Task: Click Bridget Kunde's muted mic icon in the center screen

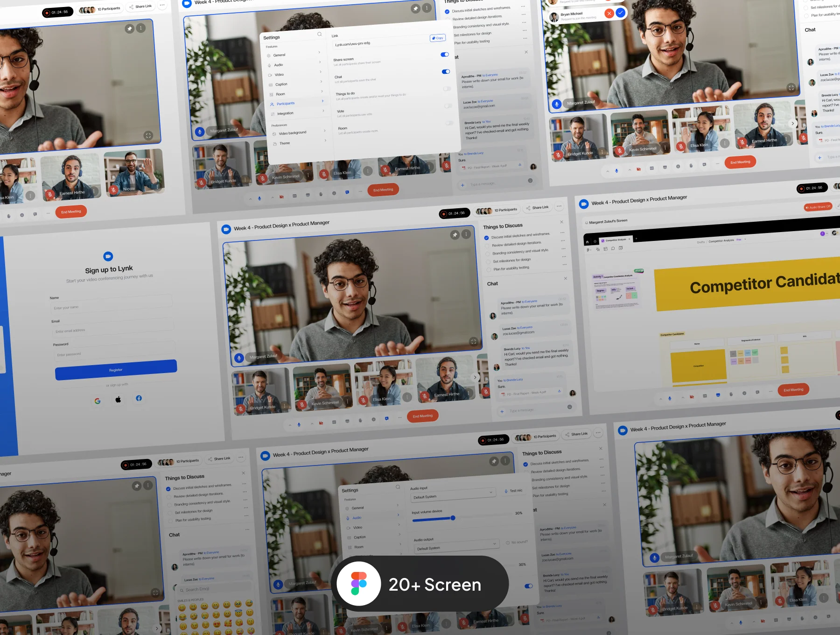Action: pyautogui.click(x=241, y=409)
